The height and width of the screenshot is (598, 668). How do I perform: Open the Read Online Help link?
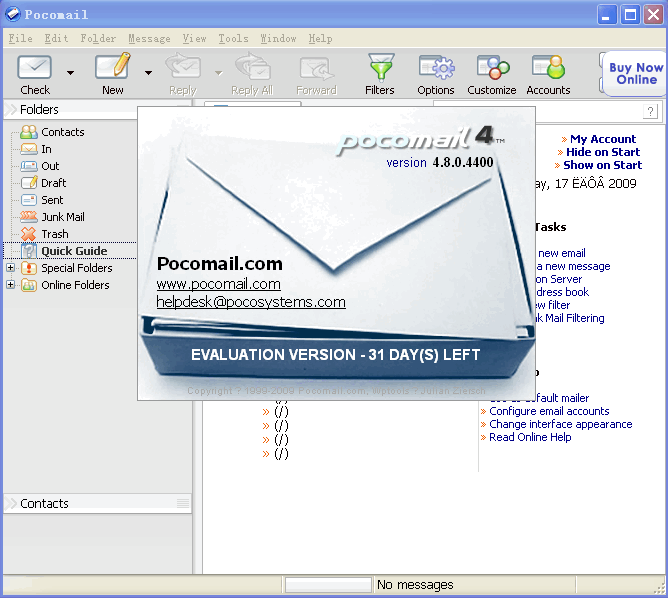point(530,437)
